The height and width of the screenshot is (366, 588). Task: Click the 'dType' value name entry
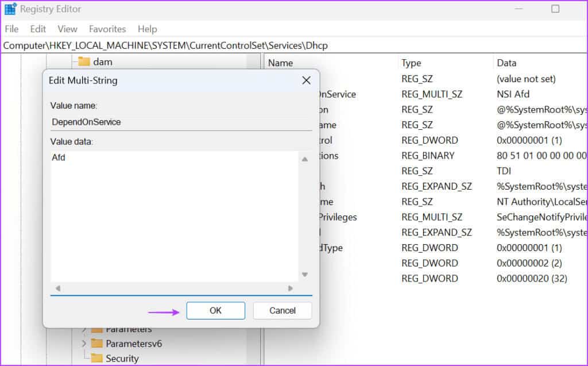pos(331,248)
